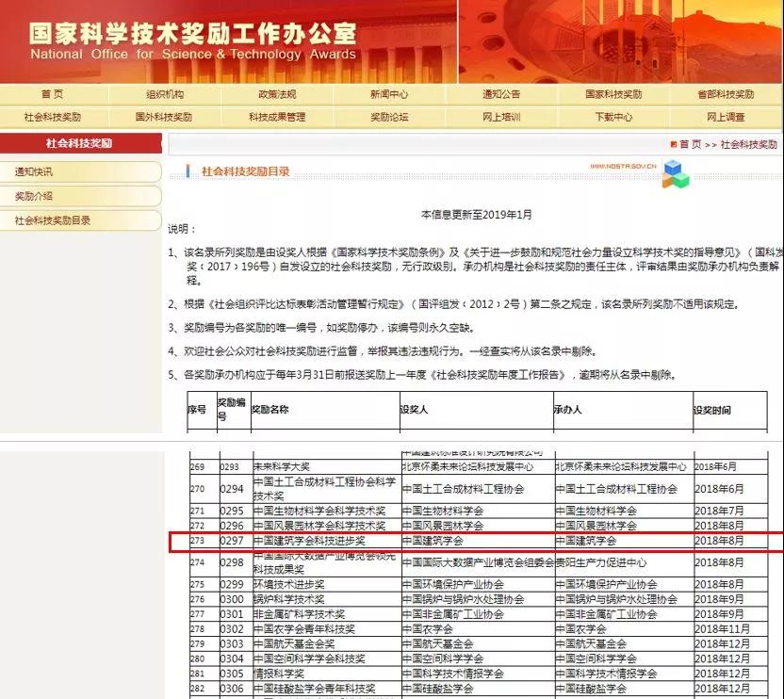The width and height of the screenshot is (784, 699).
Task: Click the text 本信息更新至2019年1月
Action: pyautogui.click(x=476, y=215)
